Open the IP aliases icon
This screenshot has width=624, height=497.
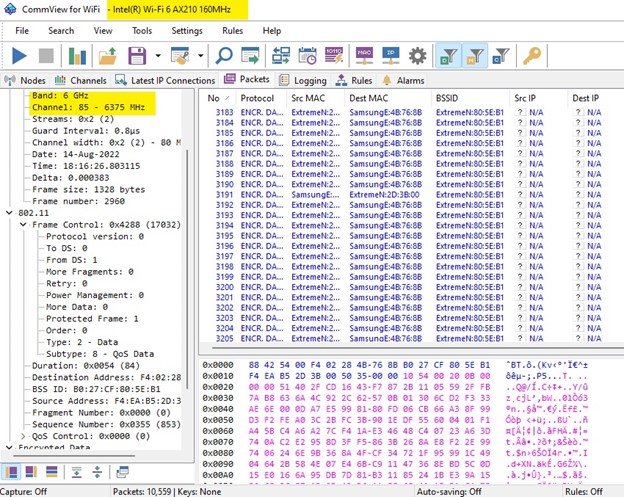click(391, 55)
